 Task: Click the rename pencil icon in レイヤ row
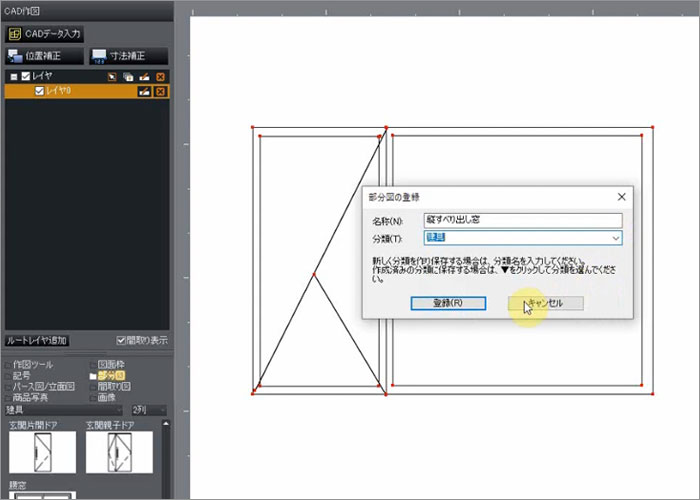(144, 77)
